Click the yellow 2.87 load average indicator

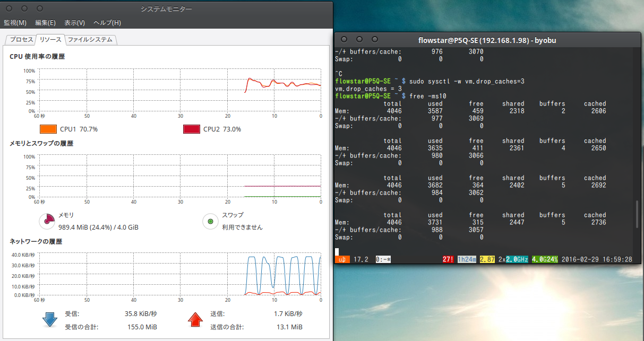tap(487, 259)
